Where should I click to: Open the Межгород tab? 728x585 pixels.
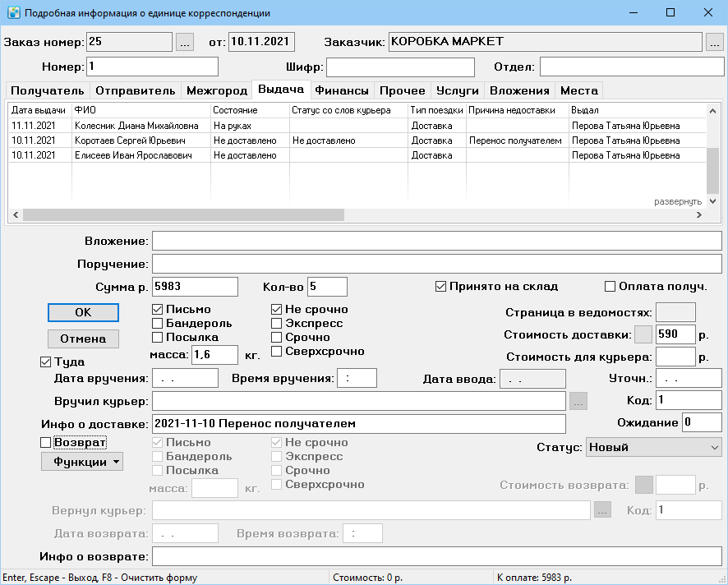(217, 90)
